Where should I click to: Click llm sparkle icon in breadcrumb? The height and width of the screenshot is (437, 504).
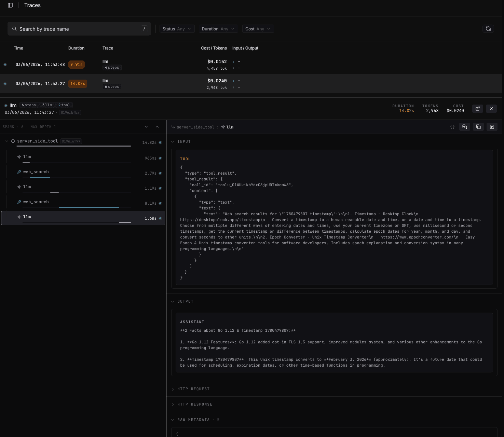[223, 127]
